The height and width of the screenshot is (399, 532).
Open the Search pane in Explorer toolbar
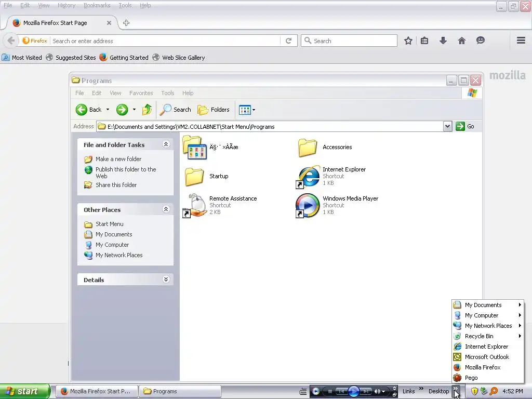point(176,110)
